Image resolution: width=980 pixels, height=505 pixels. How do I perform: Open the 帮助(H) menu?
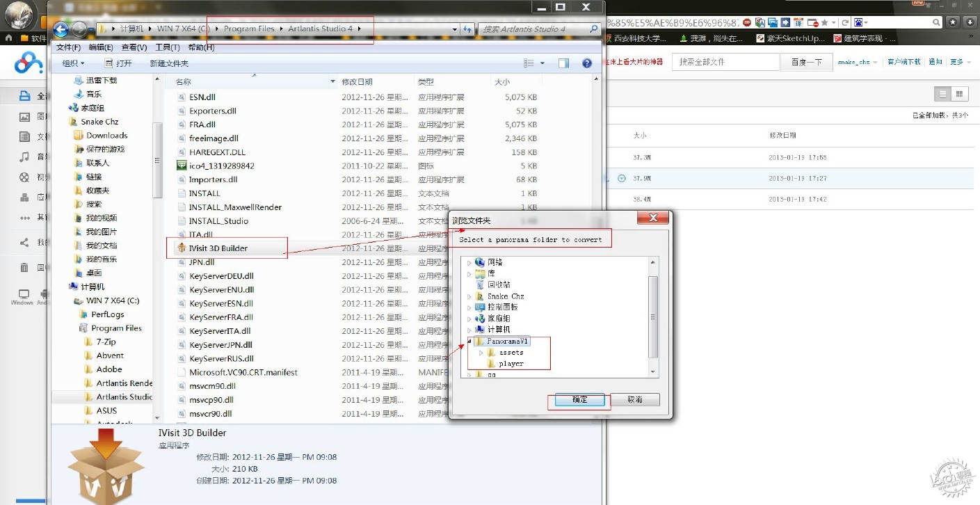click(x=201, y=47)
